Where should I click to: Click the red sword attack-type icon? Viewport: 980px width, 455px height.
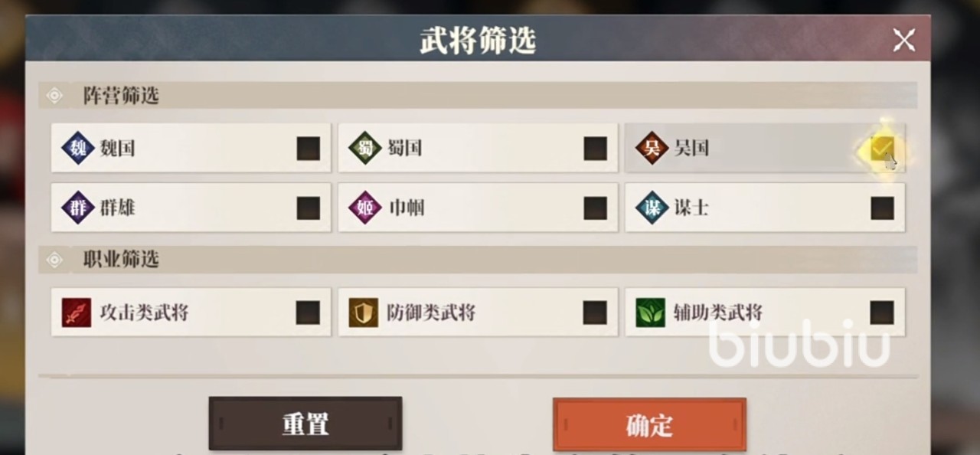pyautogui.click(x=77, y=313)
